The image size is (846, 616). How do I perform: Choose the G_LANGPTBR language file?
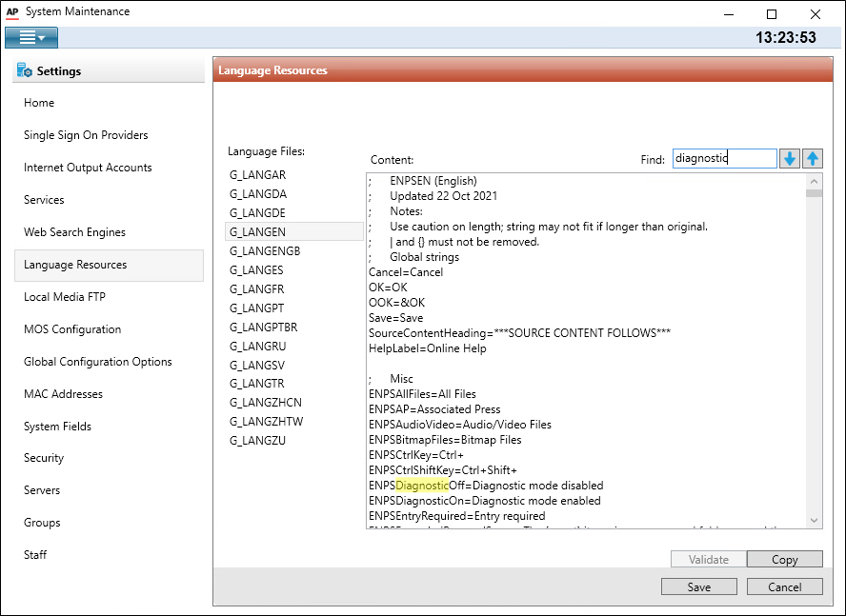tap(263, 328)
